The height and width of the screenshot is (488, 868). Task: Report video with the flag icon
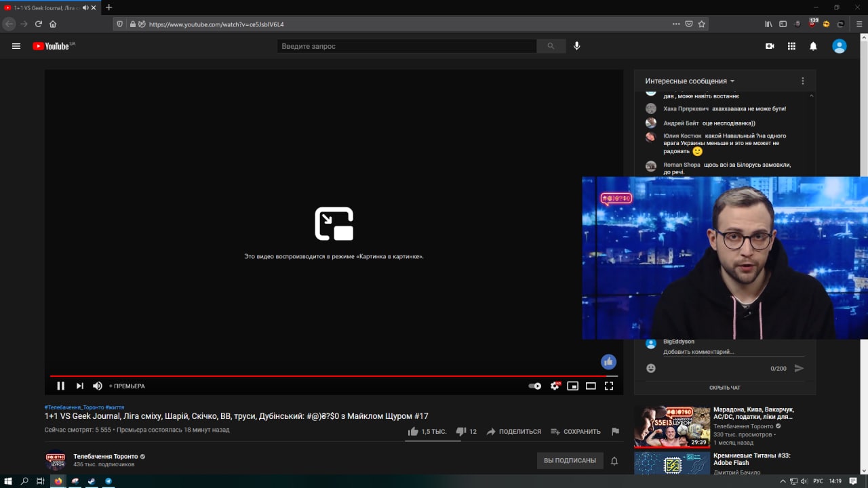615,431
